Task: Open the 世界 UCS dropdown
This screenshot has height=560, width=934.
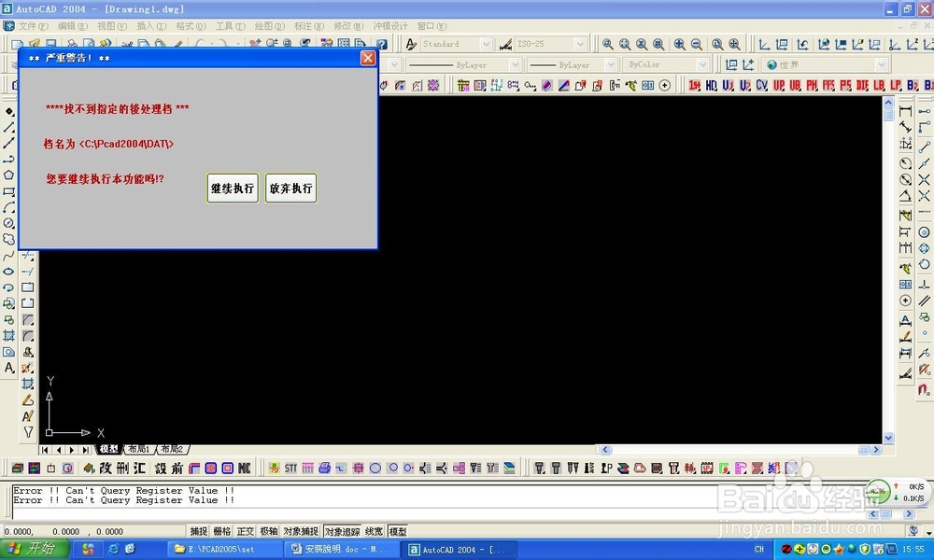Action: point(883,64)
